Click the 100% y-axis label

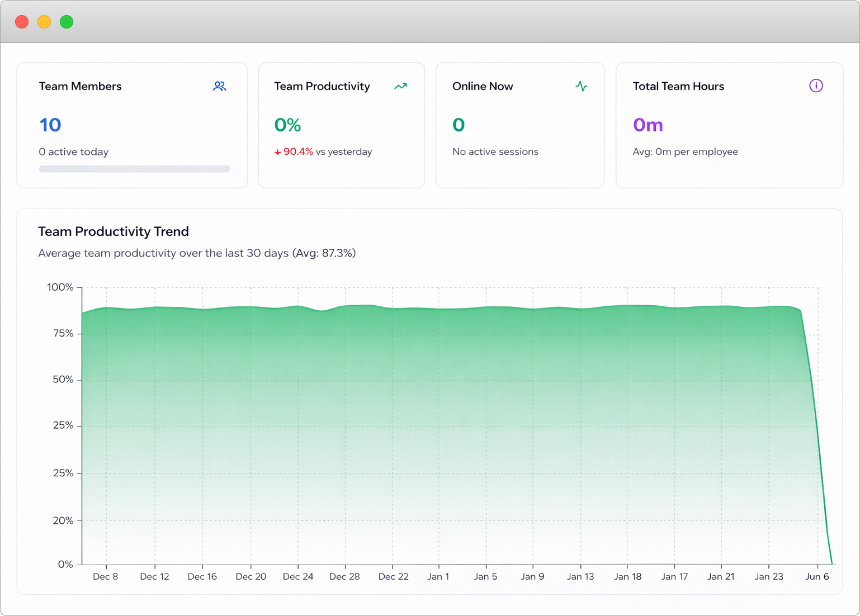pyautogui.click(x=60, y=287)
